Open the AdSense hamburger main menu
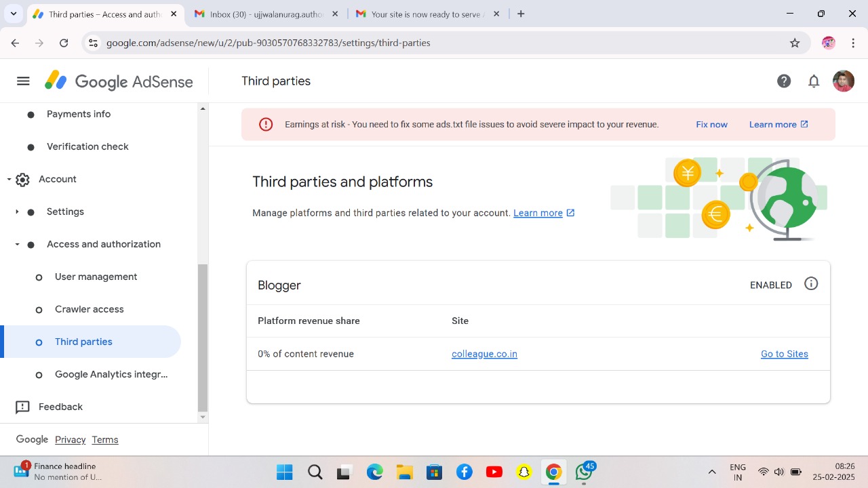Screen dimensions: 868x488 (23, 81)
